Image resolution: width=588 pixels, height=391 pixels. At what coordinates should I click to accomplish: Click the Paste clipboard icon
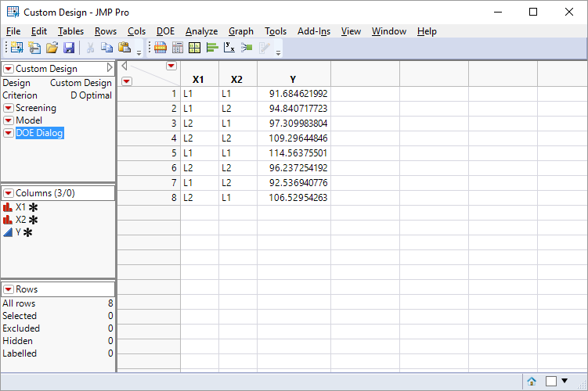tap(124, 48)
